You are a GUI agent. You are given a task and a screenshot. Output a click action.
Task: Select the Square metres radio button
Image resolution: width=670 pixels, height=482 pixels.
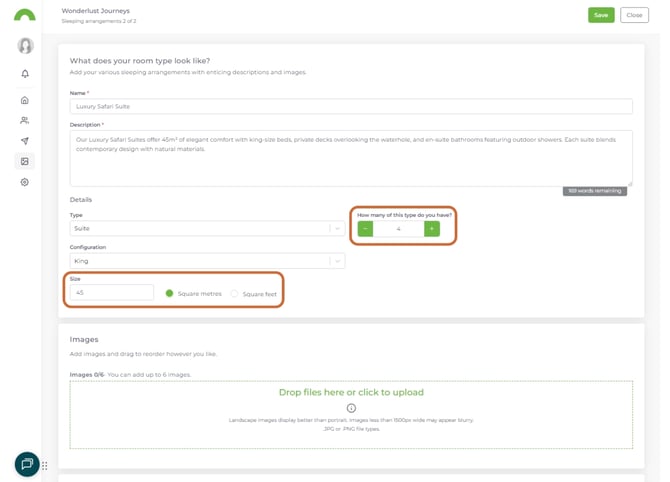(x=170, y=294)
